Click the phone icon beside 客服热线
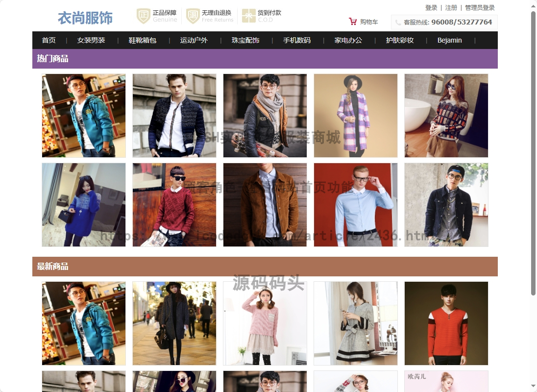 pyautogui.click(x=398, y=23)
